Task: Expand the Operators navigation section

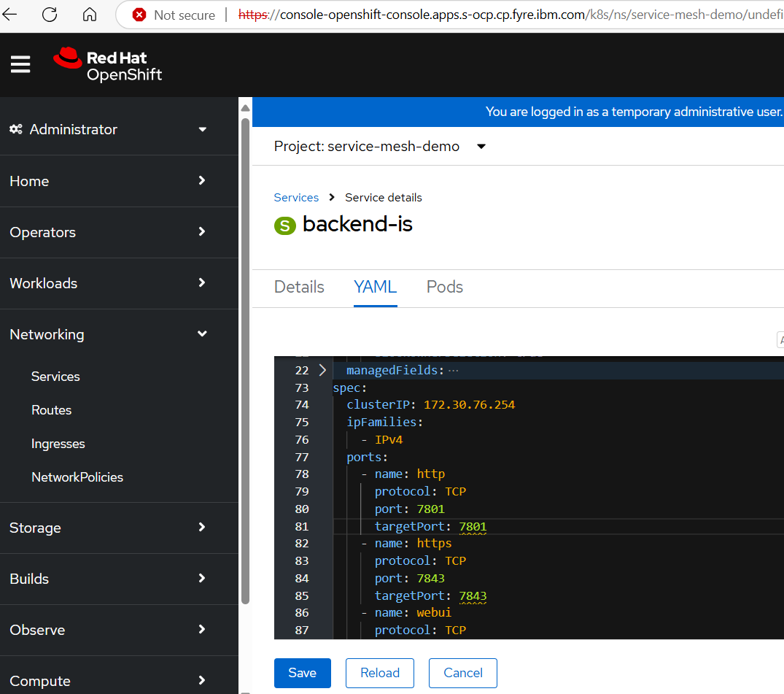Action: [x=109, y=232]
